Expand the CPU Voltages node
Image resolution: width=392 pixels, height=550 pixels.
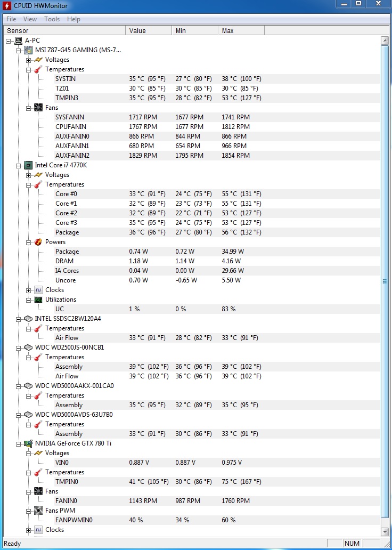click(28, 175)
